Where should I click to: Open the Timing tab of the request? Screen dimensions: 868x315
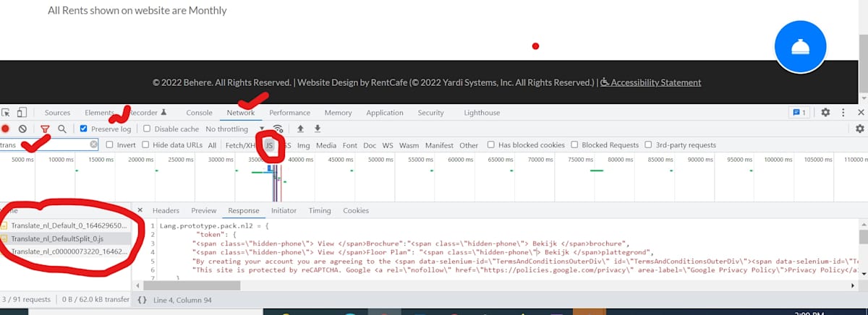pos(320,210)
